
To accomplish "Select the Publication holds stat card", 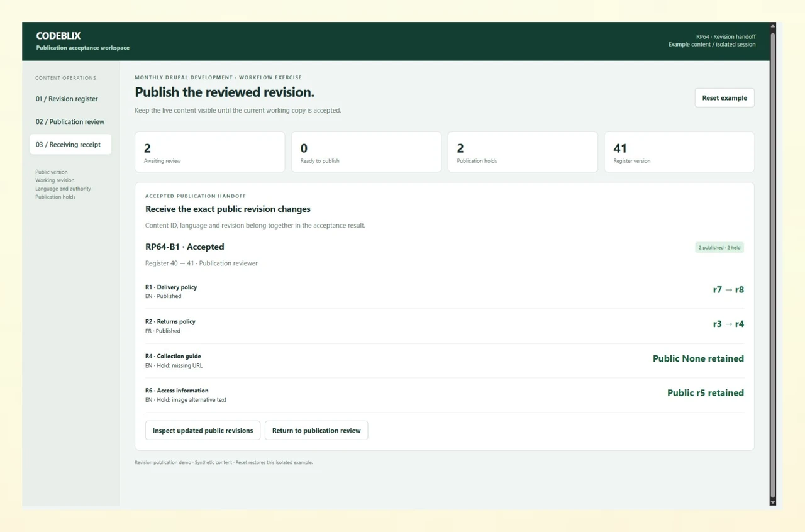I will [x=523, y=152].
